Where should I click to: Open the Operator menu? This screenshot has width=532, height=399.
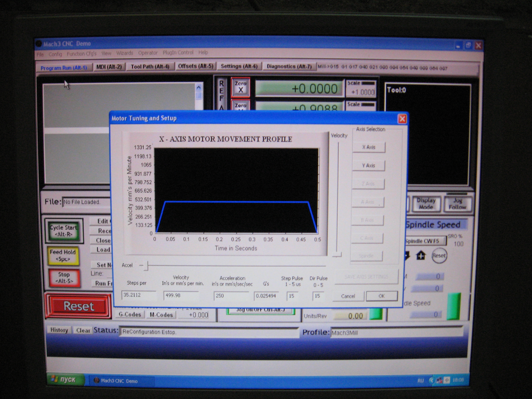(148, 53)
